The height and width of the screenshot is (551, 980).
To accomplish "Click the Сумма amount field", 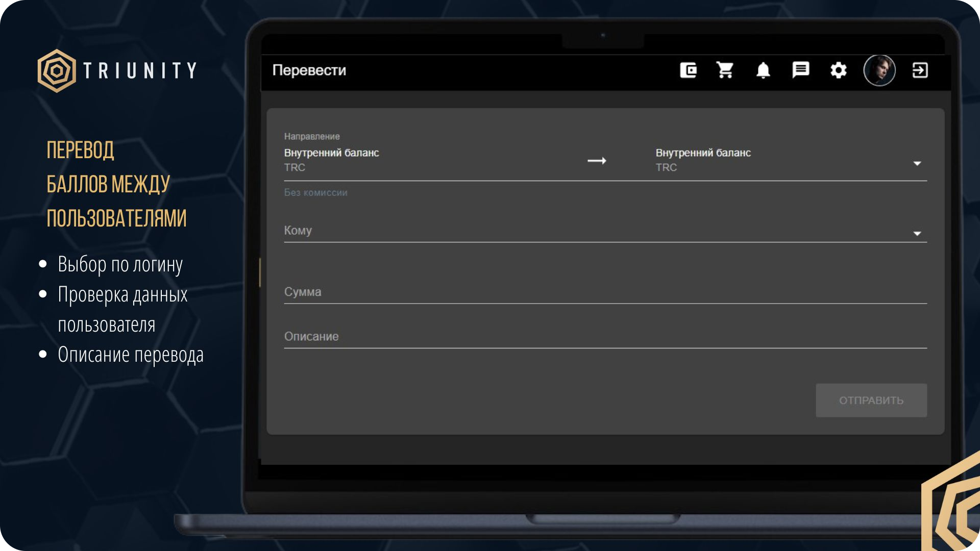I will pos(605,292).
